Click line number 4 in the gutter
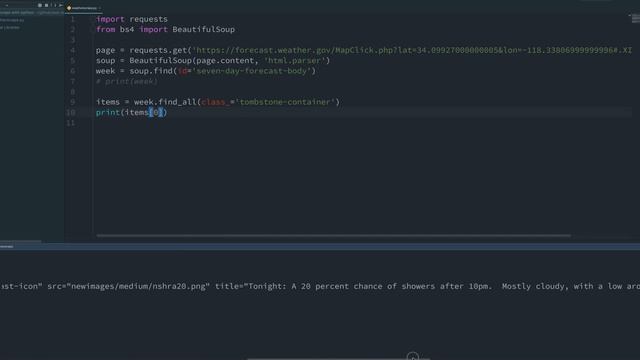Viewport: 640px width, 360px height. click(73, 50)
